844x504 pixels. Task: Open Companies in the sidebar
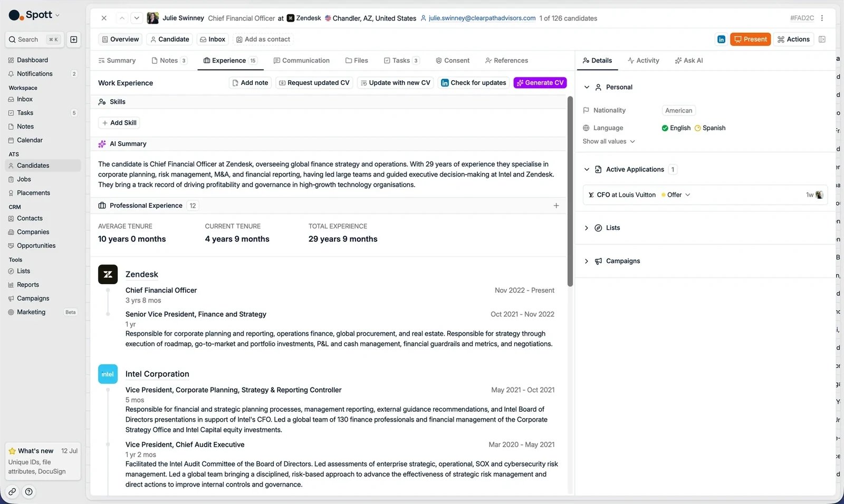(43, 232)
